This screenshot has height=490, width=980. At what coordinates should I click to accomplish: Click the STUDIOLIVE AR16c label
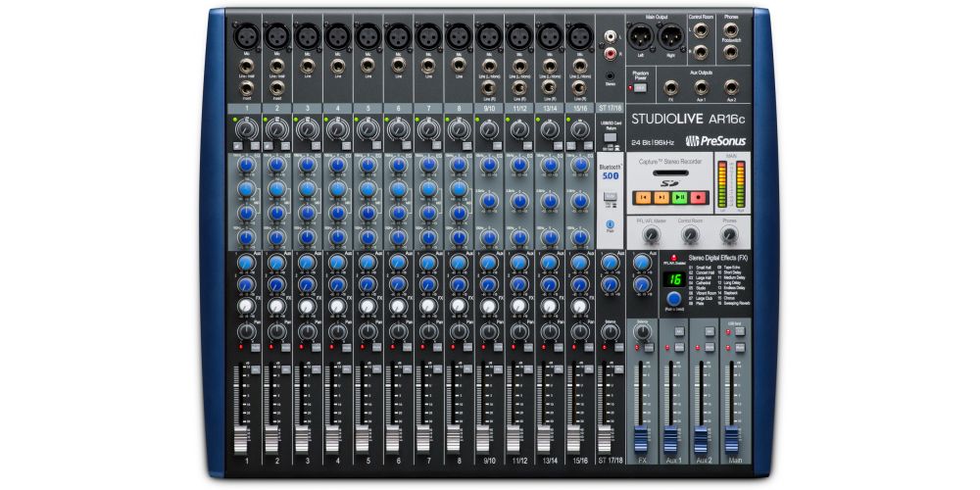688,119
